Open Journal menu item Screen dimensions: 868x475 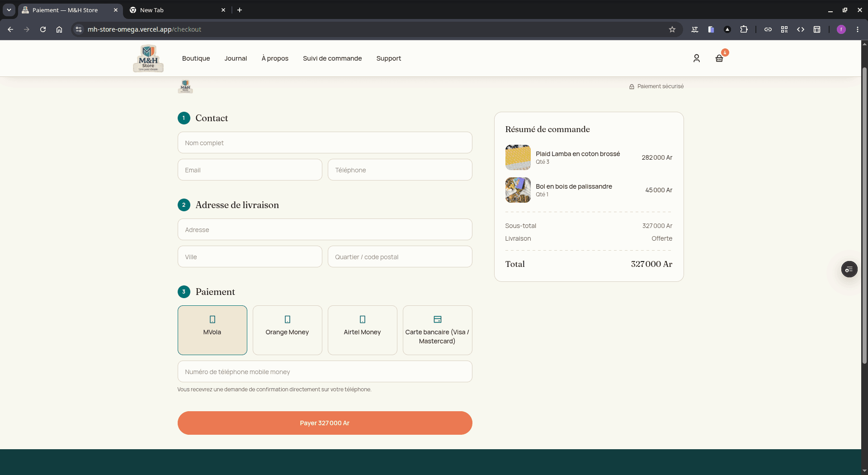(236, 58)
